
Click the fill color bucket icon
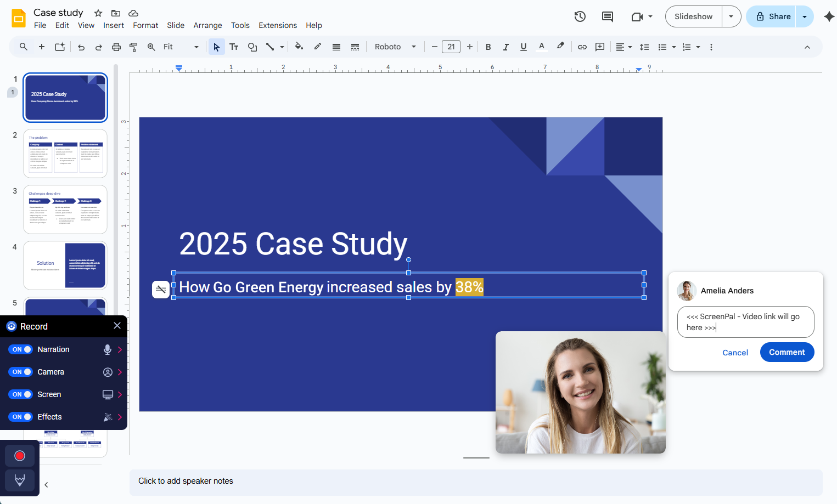(299, 47)
